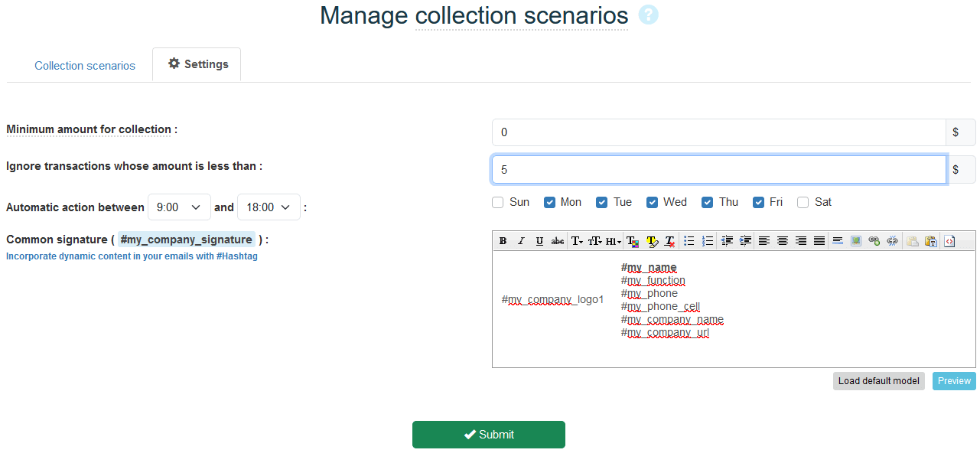980x453 pixels.
Task: Open the help icon beside page title
Action: tap(648, 15)
